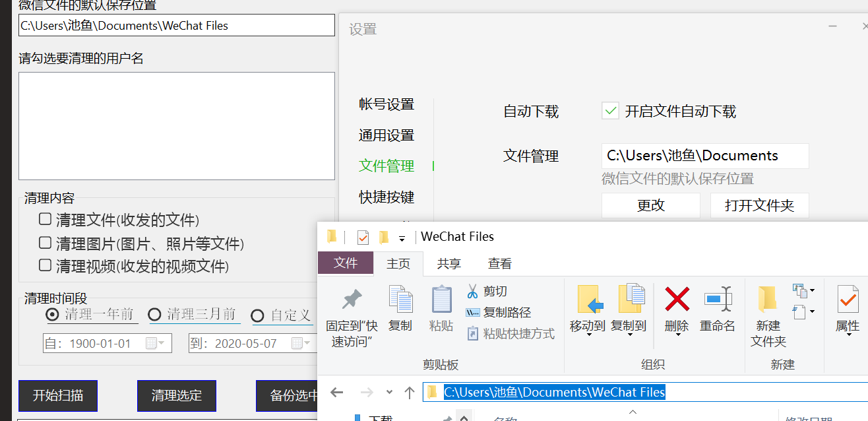Click the 重命名 rename icon
Viewport: 868px width, 421px height.
click(718, 300)
